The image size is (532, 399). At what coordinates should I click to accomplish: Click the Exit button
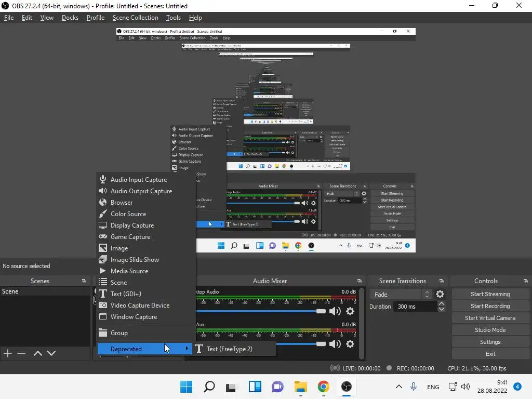click(x=490, y=354)
